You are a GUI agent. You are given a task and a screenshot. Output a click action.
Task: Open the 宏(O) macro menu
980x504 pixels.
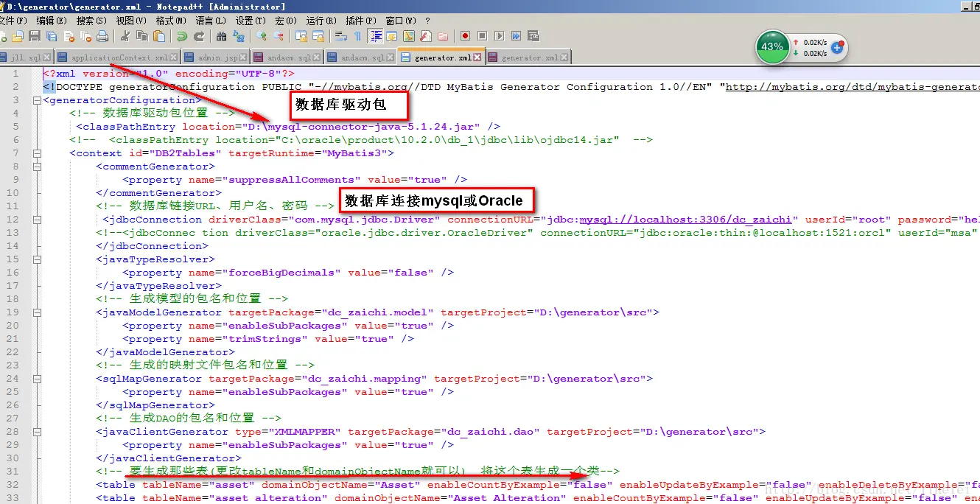(286, 21)
